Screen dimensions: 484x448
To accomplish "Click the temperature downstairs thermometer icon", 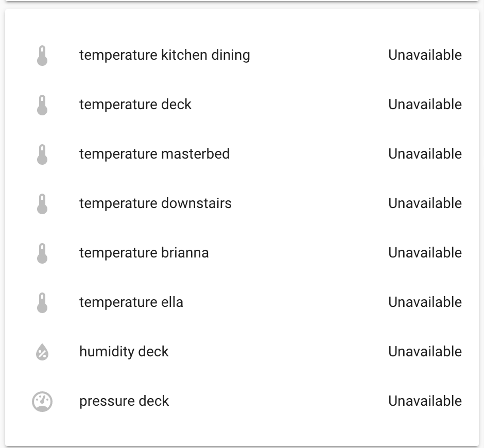I will [x=42, y=203].
